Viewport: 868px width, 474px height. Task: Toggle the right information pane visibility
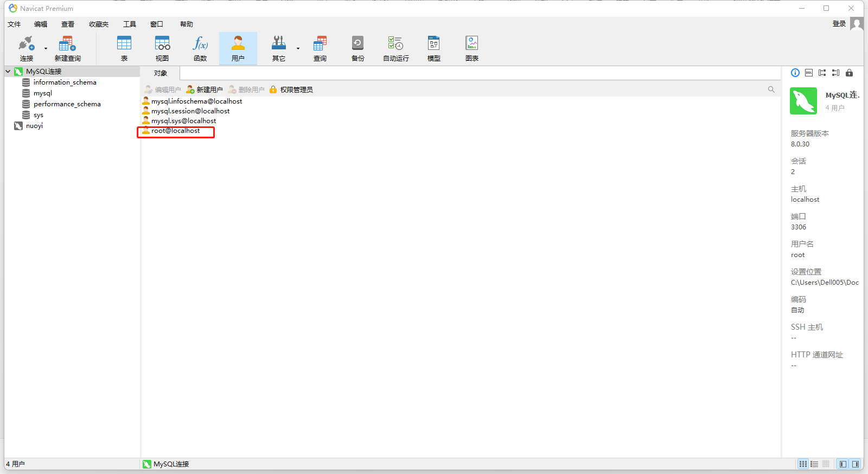coord(856,464)
